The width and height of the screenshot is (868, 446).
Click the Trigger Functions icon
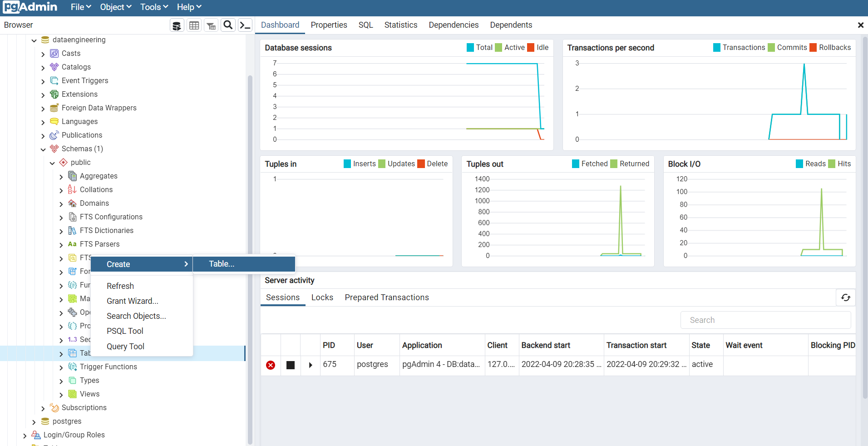(72, 367)
